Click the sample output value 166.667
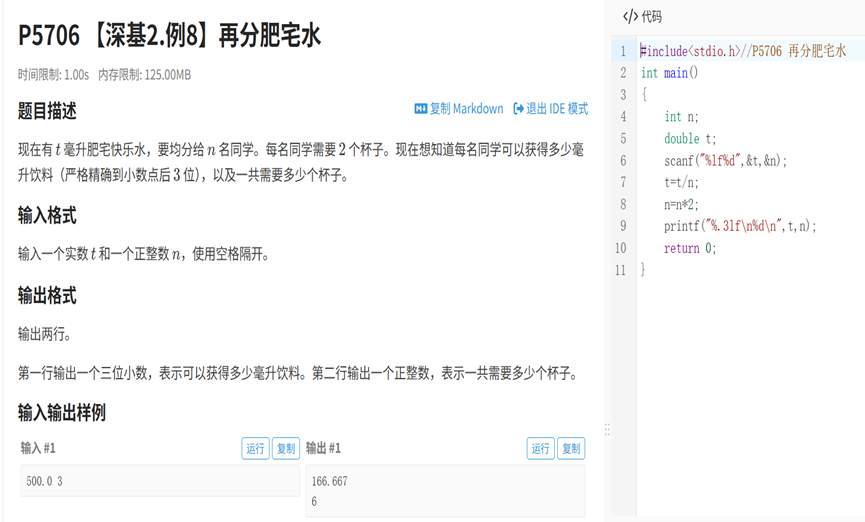The height and width of the screenshot is (522, 865). [x=329, y=481]
